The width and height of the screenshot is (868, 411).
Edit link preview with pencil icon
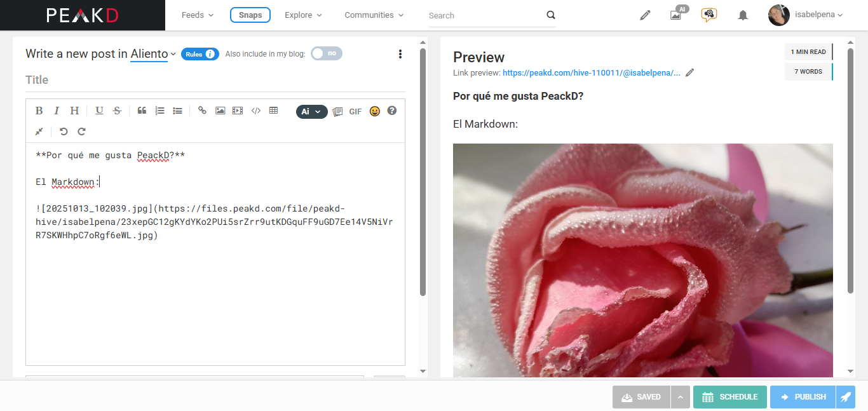coord(690,72)
